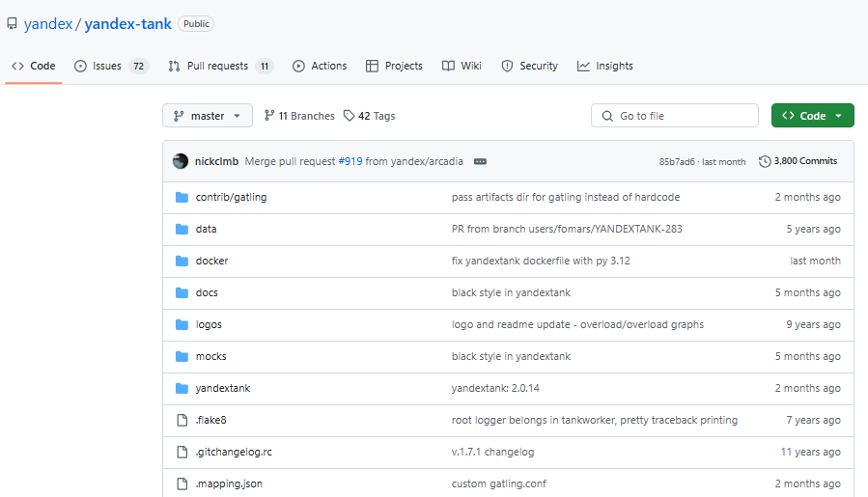The height and width of the screenshot is (497, 868).
Task: Open the .flake8 file
Action: [210, 420]
